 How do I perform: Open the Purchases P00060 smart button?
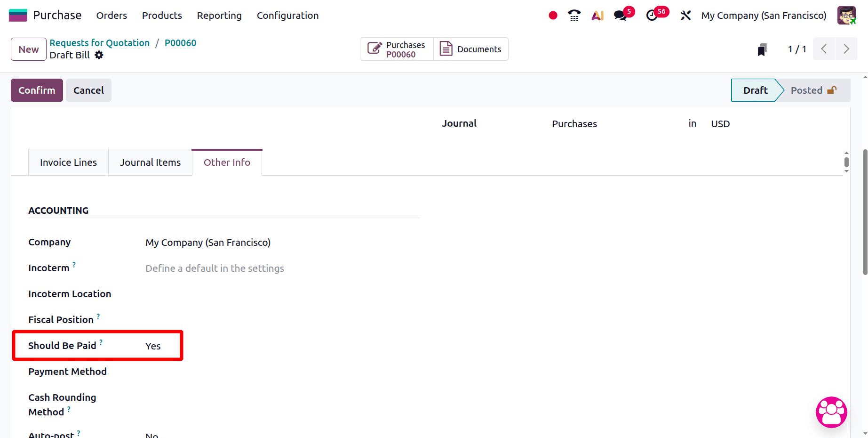396,49
